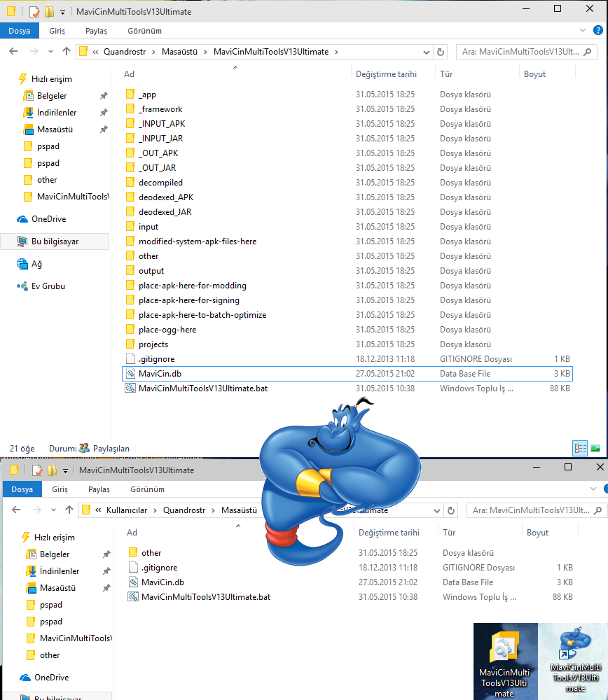Select other folder in bottom window list
Image resolution: width=608 pixels, height=700 pixels.
(x=151, y=553)
